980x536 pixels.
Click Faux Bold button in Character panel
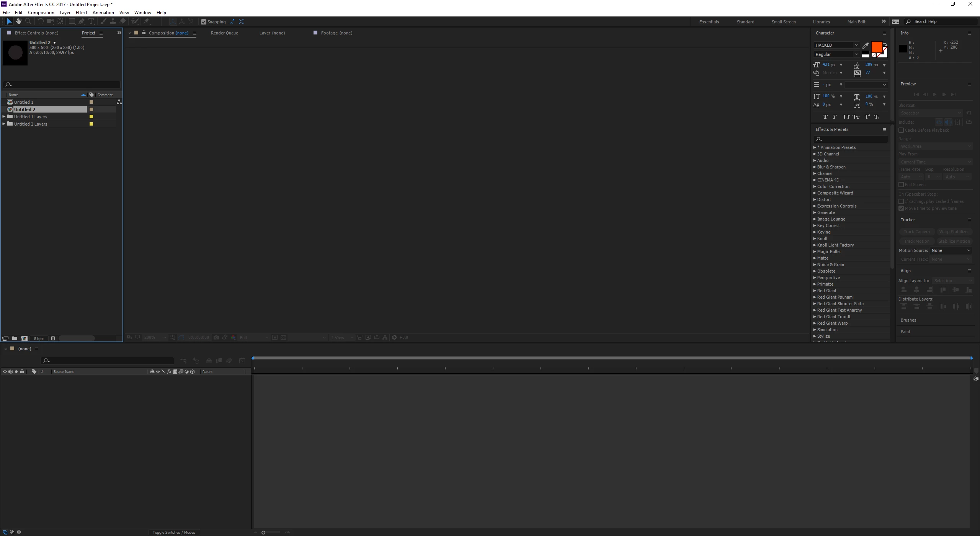coord(825,117)
